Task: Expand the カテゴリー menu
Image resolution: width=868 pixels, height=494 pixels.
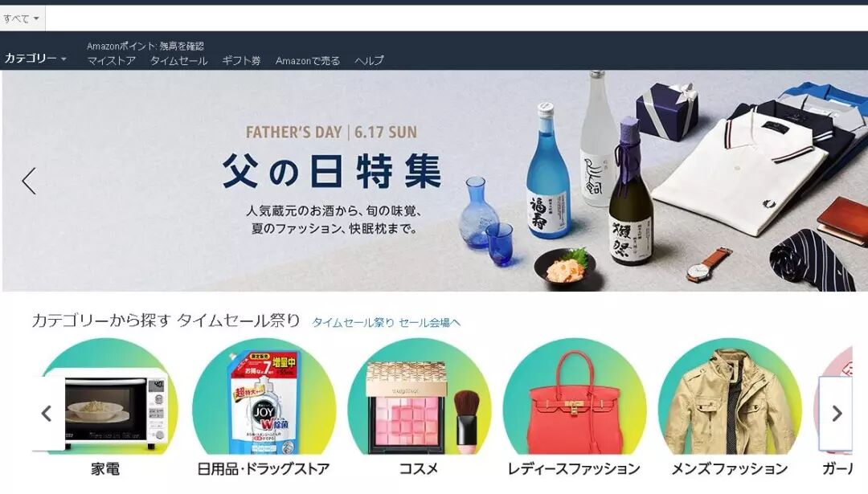Action: [x=35, y=58]
